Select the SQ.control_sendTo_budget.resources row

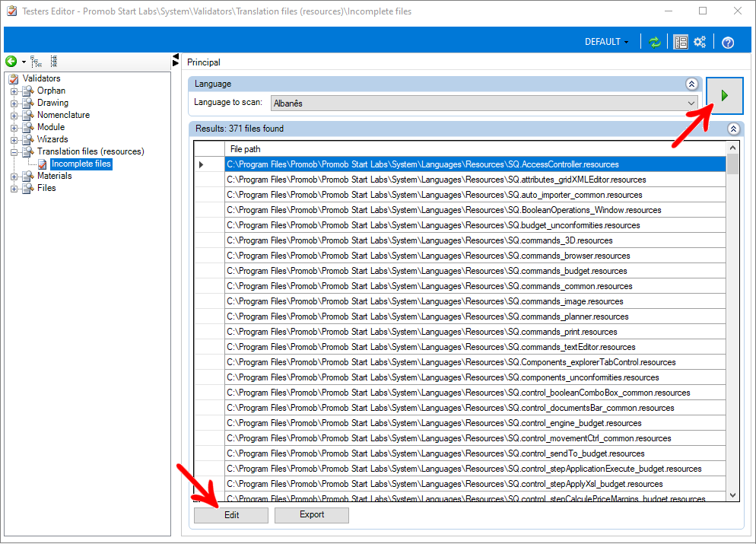click(475, 453)
